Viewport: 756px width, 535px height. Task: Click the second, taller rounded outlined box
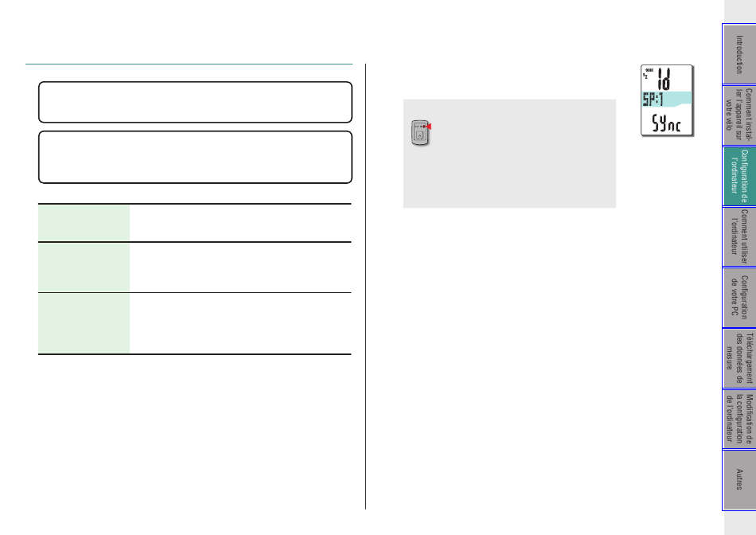195,158
